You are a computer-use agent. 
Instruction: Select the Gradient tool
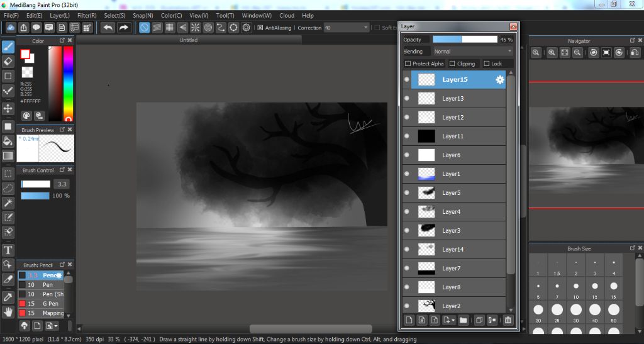click(x=8, y=155)
